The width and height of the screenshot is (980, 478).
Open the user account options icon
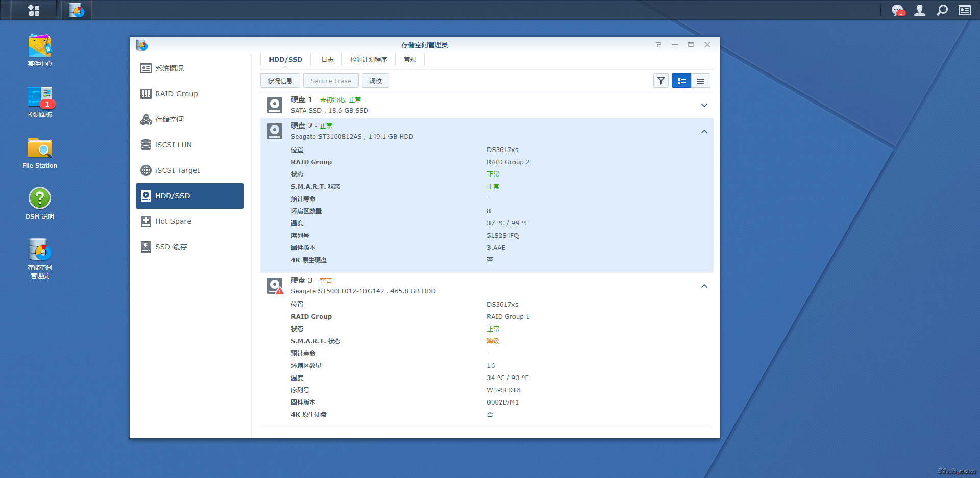(920, 10)
